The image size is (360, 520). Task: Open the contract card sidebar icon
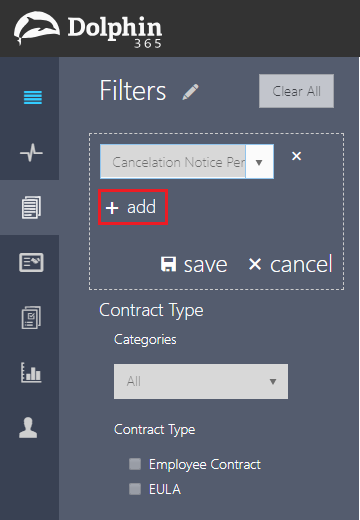click(x=31, y=262)
